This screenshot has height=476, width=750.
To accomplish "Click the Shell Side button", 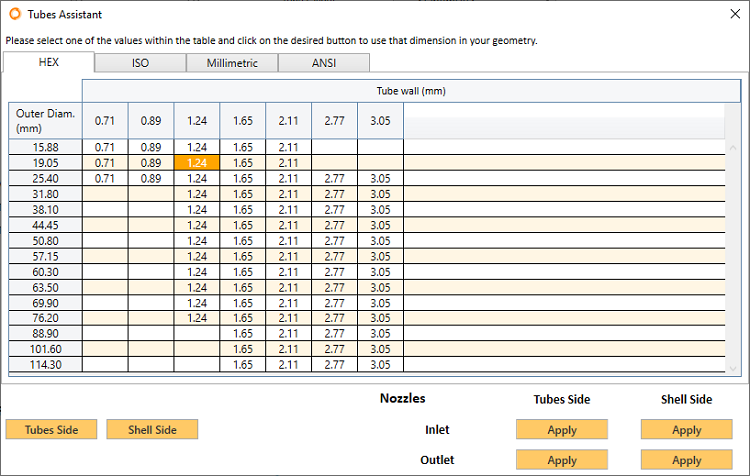I will coord(152,429).
